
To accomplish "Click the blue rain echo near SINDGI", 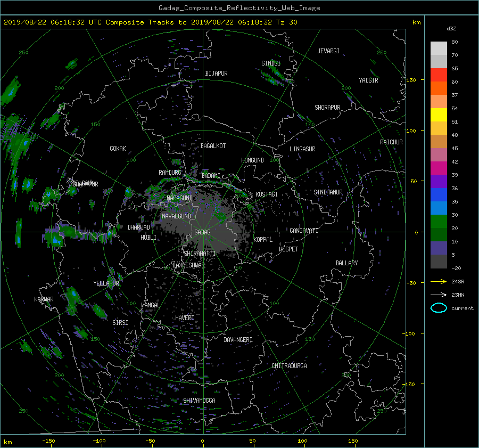I will point(272,82).
